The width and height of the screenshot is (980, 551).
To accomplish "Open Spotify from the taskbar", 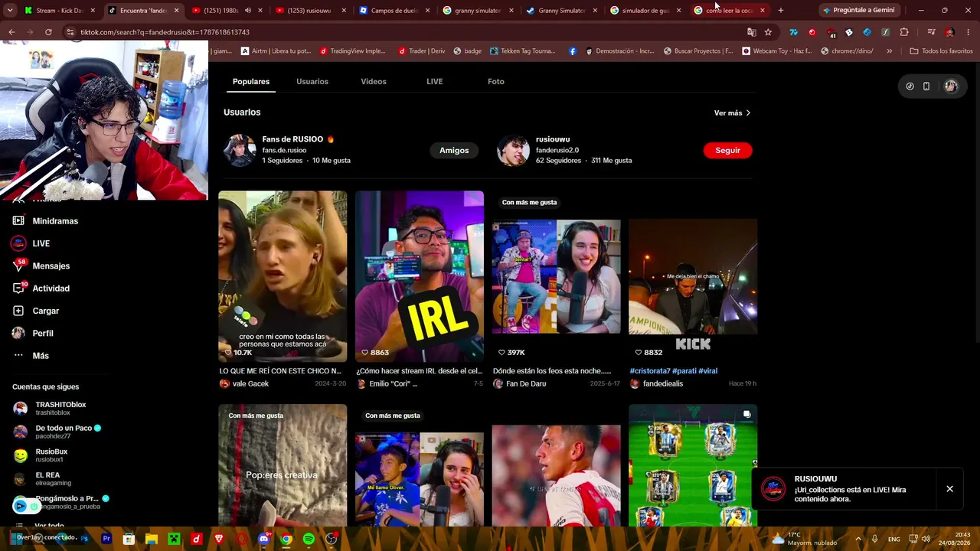I will pyautogui.click(x=309, y=539).
